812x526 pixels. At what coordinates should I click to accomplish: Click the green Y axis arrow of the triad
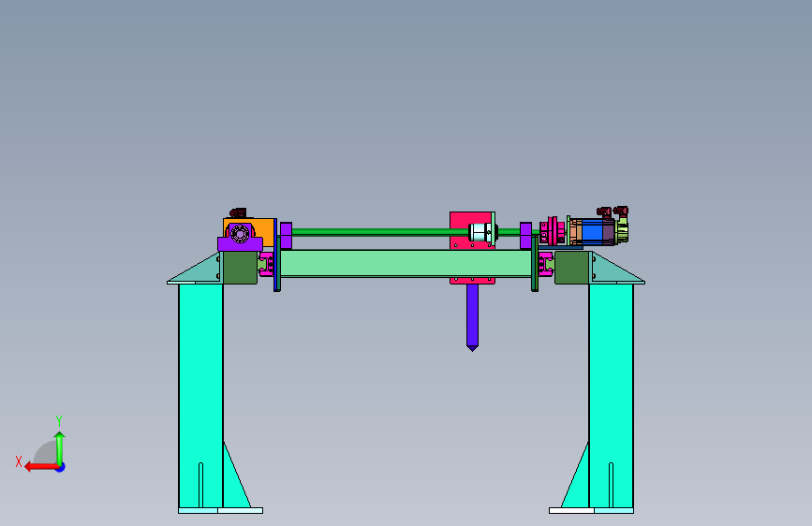click(60, 447)
